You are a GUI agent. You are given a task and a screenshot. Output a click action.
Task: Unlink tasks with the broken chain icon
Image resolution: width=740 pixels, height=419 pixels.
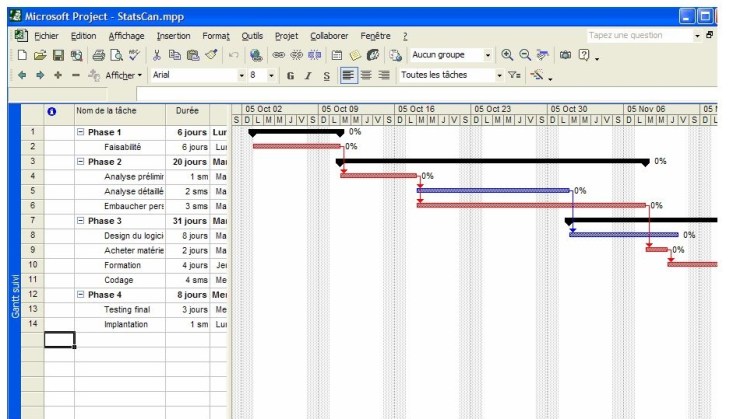tap(296, 55)
